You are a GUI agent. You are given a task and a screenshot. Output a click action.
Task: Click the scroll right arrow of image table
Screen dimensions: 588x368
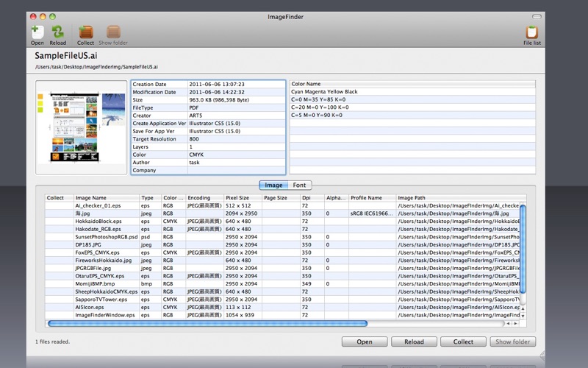point(516,323)
